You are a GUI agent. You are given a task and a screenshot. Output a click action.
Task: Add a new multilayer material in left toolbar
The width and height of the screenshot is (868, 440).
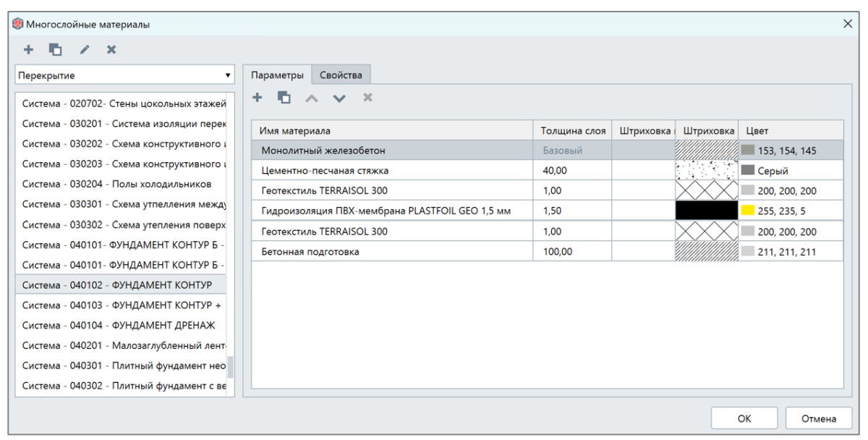[28, 50]
